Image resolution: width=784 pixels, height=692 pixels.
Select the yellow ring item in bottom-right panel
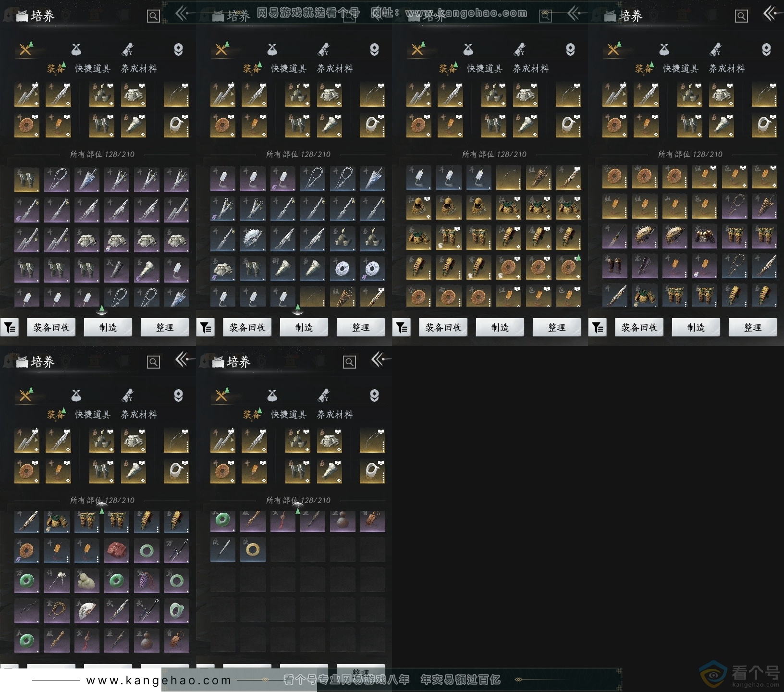pyautogui.click(x=253, y=550)
